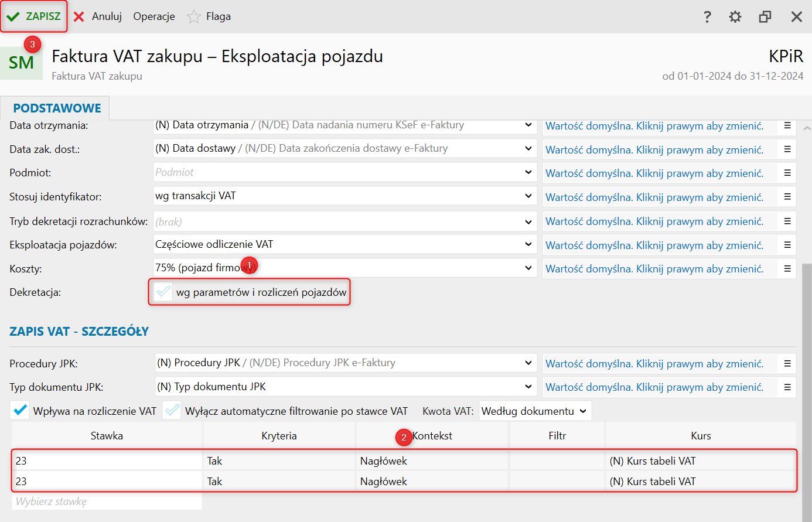Viewport: 812px width, 522px height.
Task: Select the PODSTAWOWE tab
Action: tap(57, 108)
